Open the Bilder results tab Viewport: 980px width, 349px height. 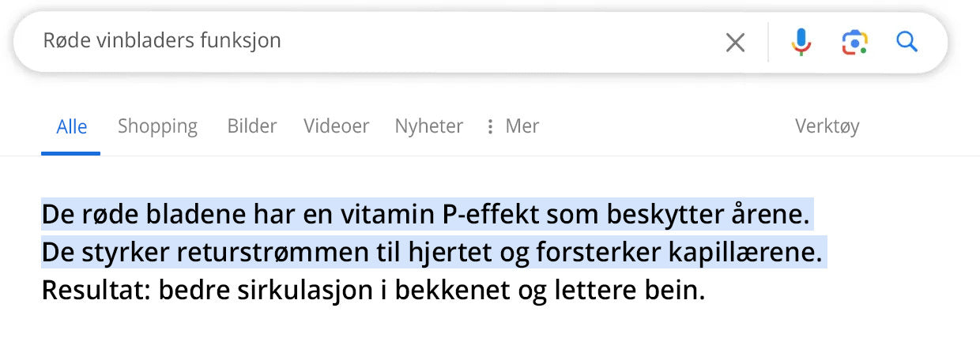252,126
